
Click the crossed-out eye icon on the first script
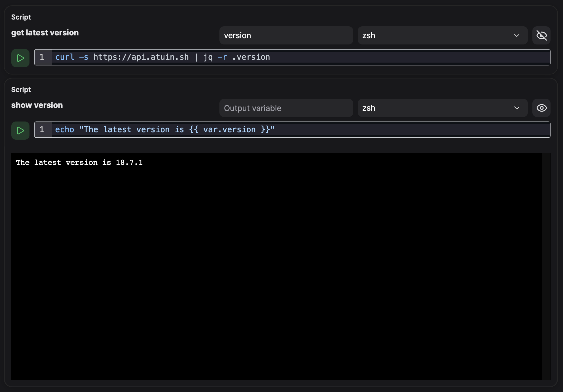coord(541,35)
